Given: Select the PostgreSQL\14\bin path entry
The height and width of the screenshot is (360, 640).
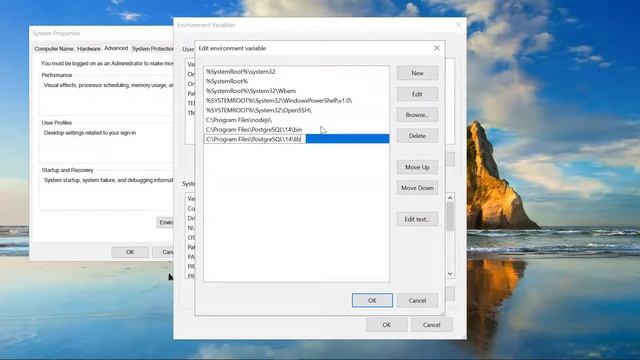Looking at the screenshot, I should (x=296, y=129).
